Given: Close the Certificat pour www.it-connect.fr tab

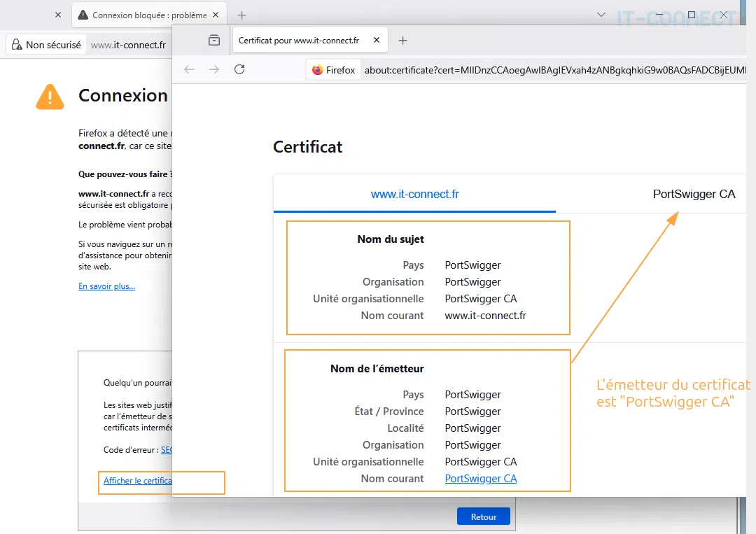Looking at the screenshot, I should 377,41.
